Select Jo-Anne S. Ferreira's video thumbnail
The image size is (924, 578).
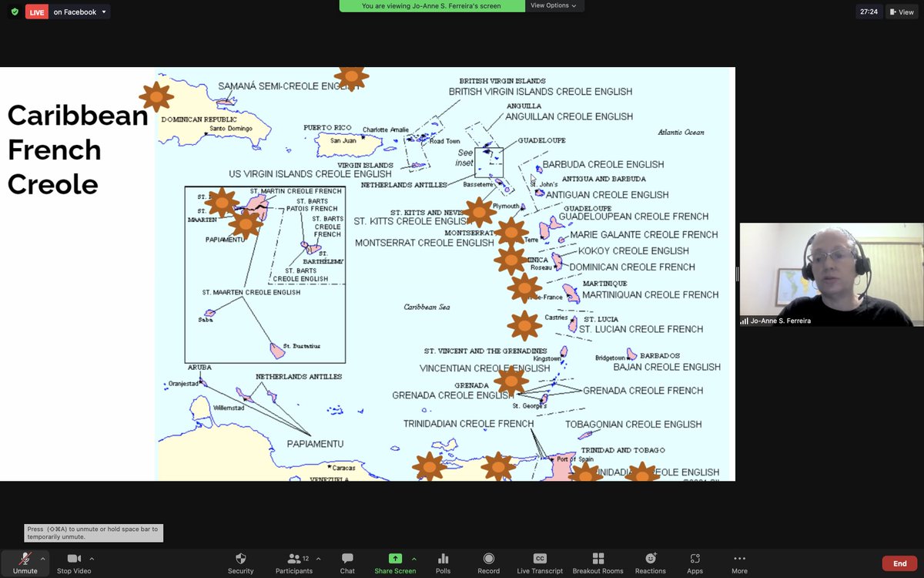point(832,274)
